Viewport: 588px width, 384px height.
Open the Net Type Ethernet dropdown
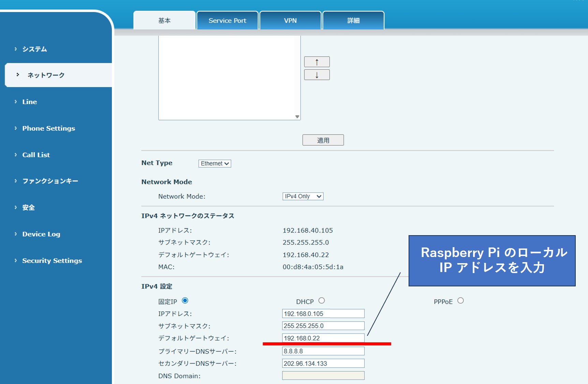click(215, 163)
